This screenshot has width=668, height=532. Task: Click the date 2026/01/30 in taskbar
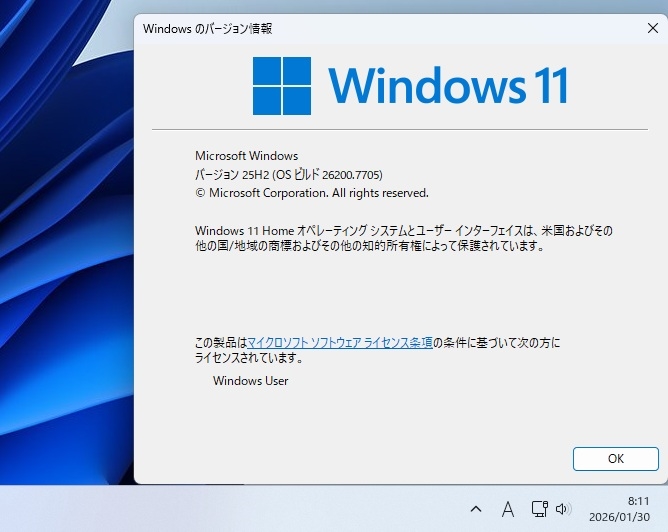pos(619,517)
